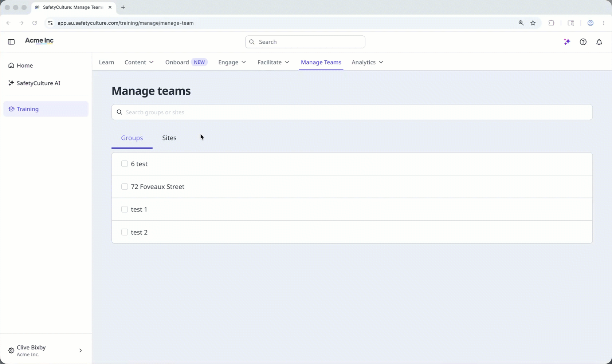Select the Manage Teams tab
Viewport: 612px width, 364px height.
tap(321, 62)
